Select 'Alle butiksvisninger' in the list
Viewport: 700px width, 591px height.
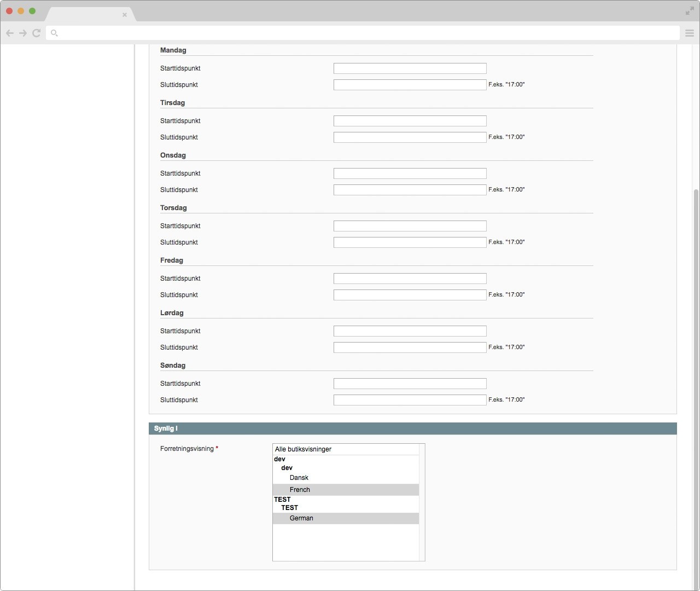[x=346, y=449]
